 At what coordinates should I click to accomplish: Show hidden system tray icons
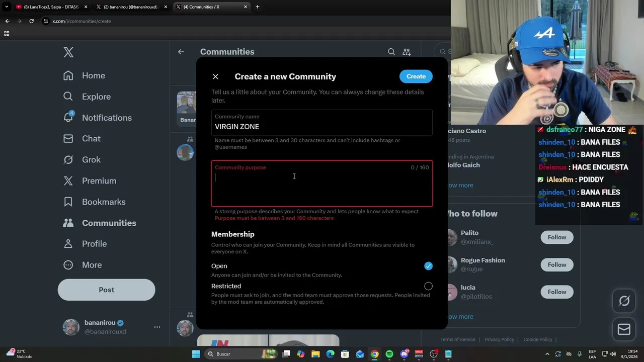[547, 354]
